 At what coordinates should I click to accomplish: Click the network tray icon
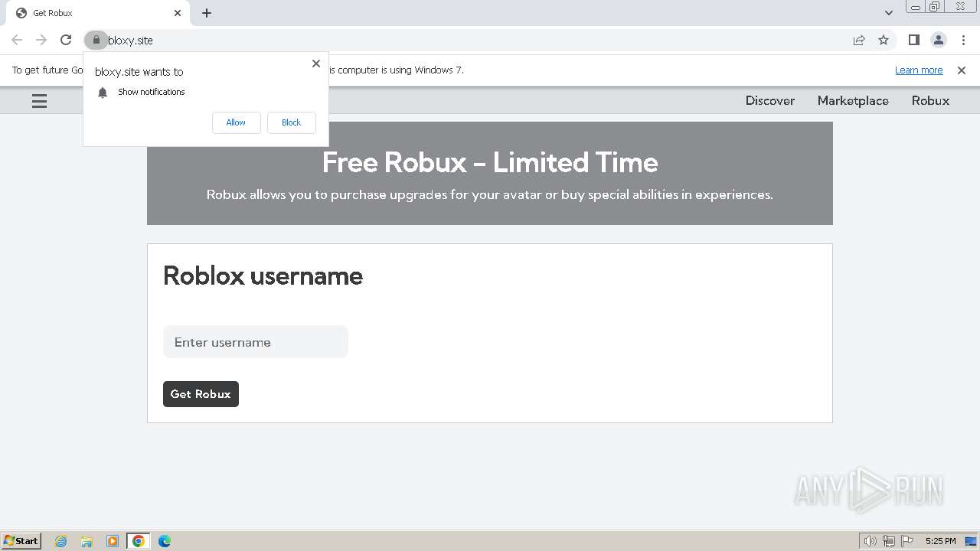pos(889,541)
